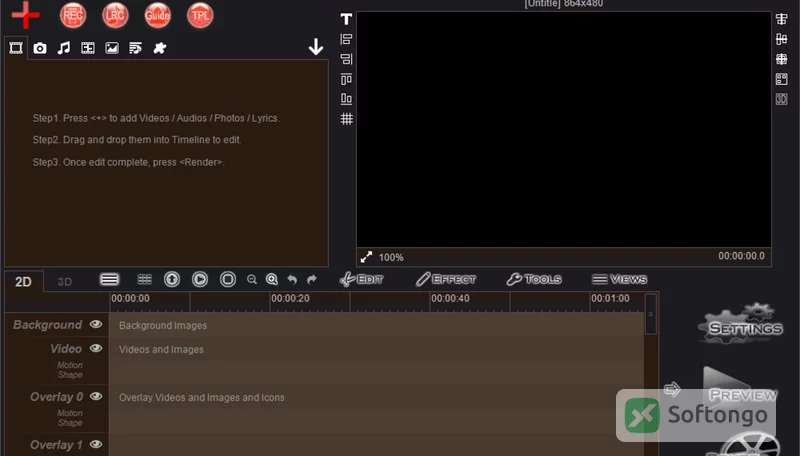This screenshot has height=456, width=800.
Task: Show the video clips media tab
Action: pyautogui.click(x=16, y=48)
